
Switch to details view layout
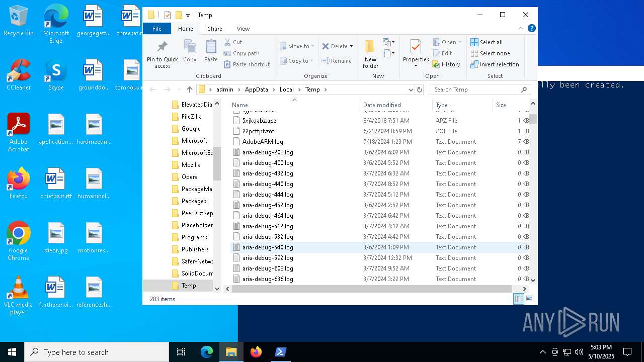(x=519, y=299)
